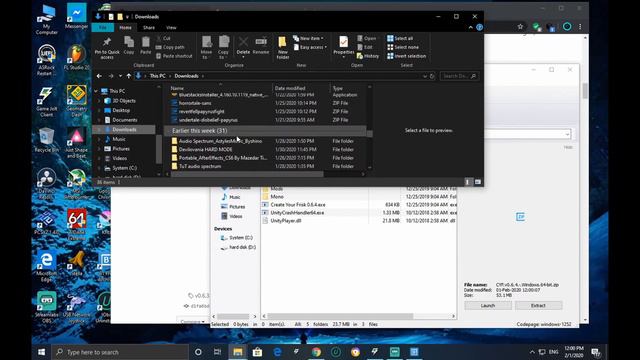Switch to large icons view in status bar

click(x=478, y=182)
